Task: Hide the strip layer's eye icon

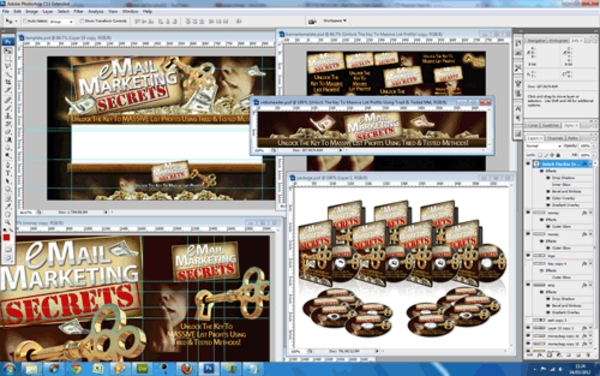Action: pos(528,285)
